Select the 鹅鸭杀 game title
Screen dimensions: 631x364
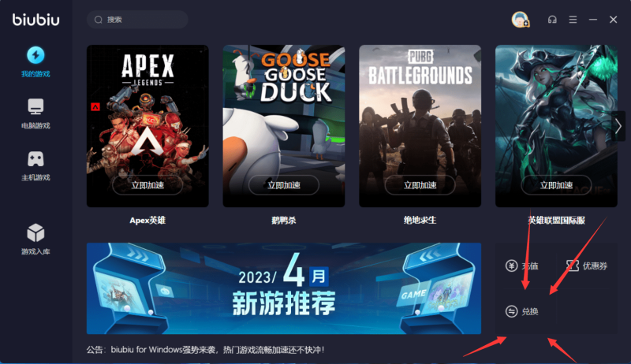tap(284, 220)
